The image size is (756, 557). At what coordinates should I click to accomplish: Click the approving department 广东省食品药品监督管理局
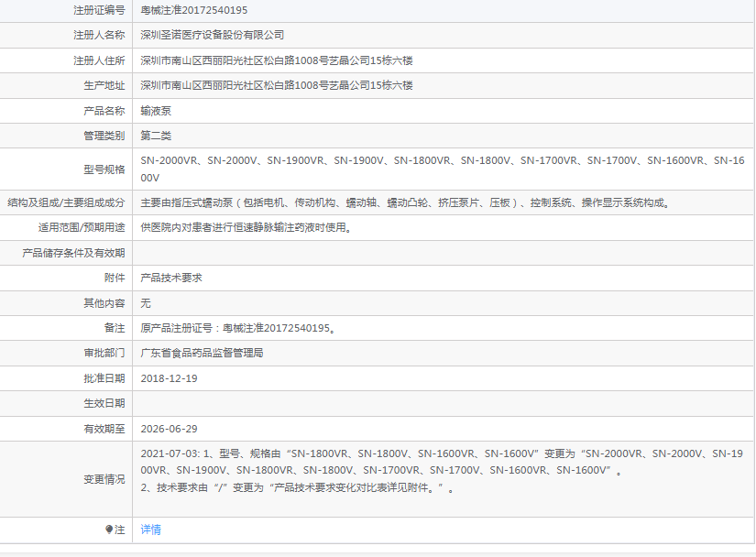pos(202,354)
